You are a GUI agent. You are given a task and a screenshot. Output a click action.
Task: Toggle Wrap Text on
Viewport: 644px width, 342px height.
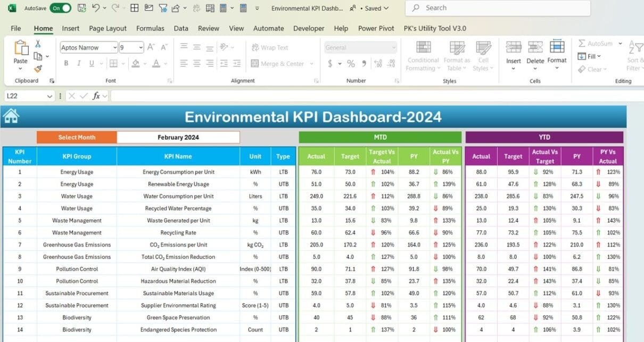[x=271, y=47]
